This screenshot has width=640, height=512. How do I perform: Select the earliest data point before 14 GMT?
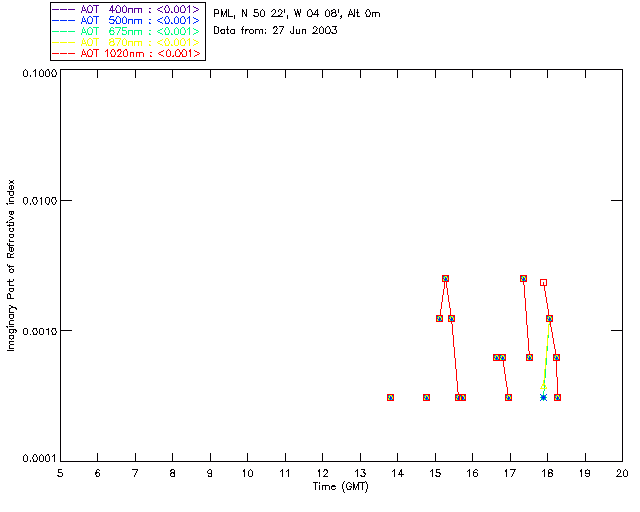point(390,397)
